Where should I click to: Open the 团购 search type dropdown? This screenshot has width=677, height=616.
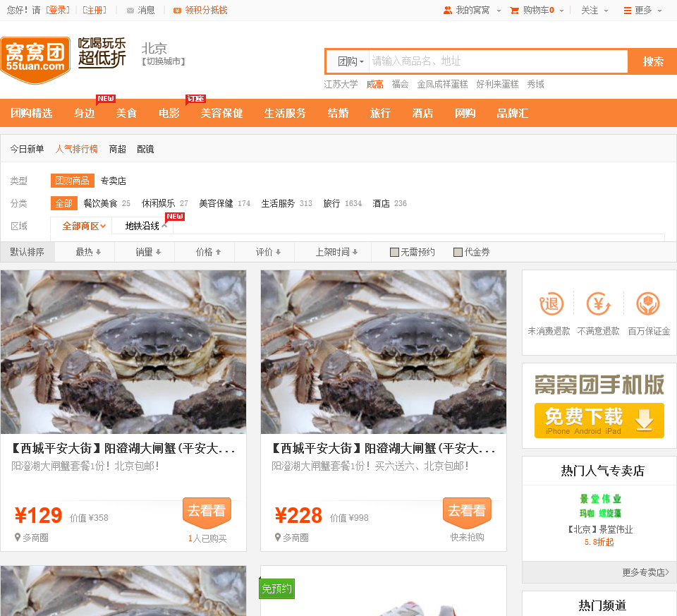click(x=350, y=61)
